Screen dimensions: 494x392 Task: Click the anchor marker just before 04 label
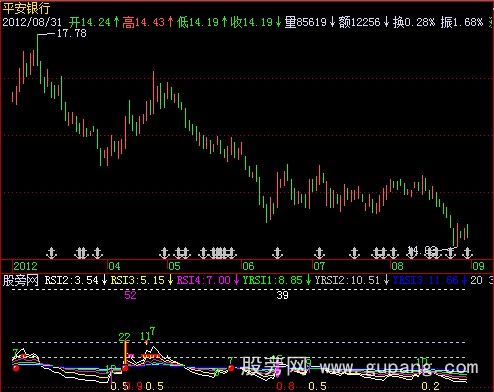point(98,253)
